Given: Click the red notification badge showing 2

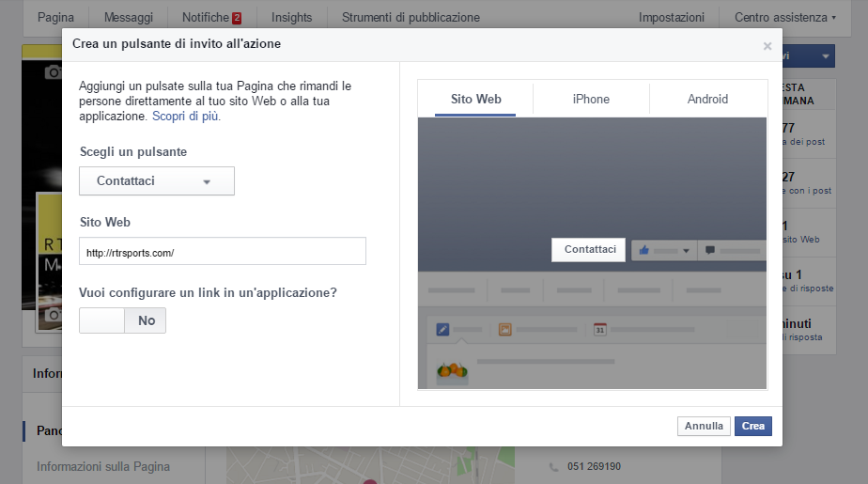Looking at the screenshot, I should 237,18.
